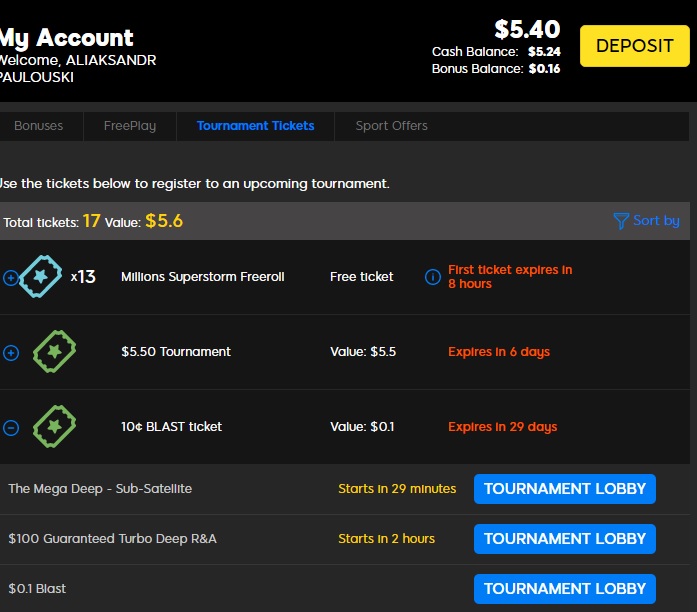Click the green 10¢ BLAST ticket icon

(54, 427)
